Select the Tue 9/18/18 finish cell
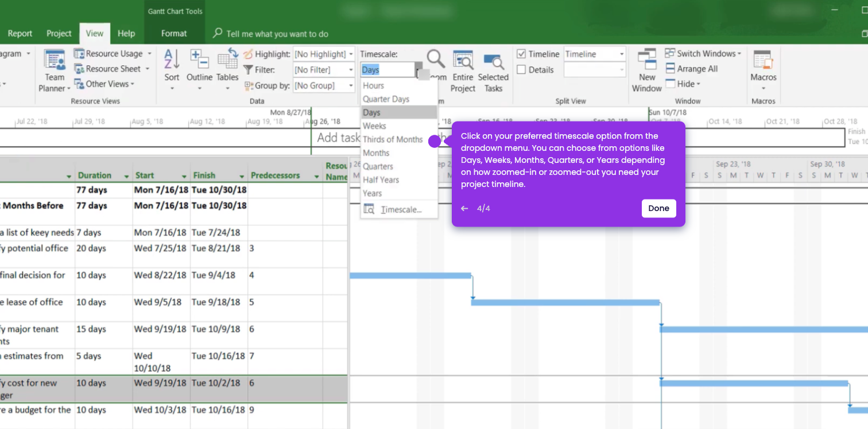868x429 pixels. click(x=219, y=308)
